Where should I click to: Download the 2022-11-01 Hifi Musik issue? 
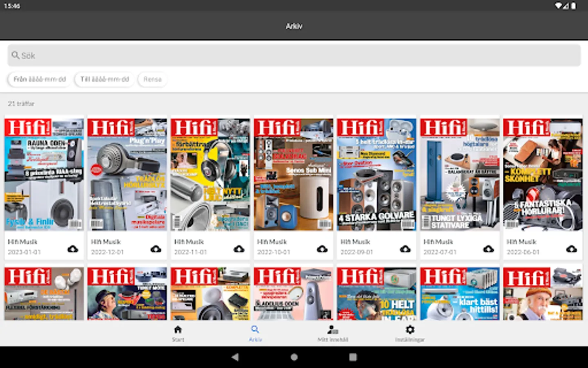[x=239, y=249]
